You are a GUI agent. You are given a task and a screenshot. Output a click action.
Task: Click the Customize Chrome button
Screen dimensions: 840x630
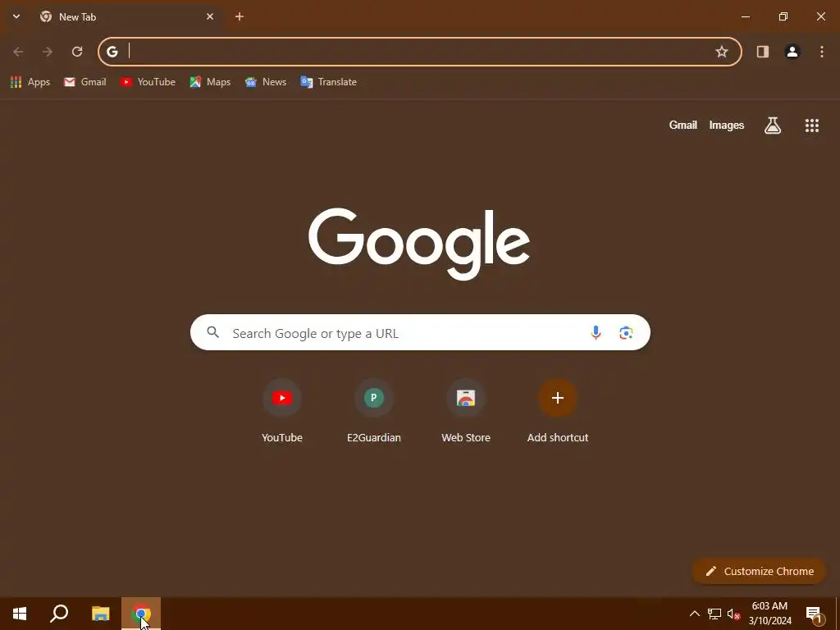tap(759, 571)
